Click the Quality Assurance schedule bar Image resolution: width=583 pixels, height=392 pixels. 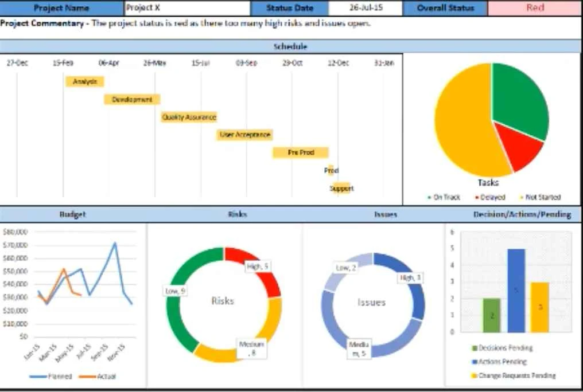click(x=189, y=117)
